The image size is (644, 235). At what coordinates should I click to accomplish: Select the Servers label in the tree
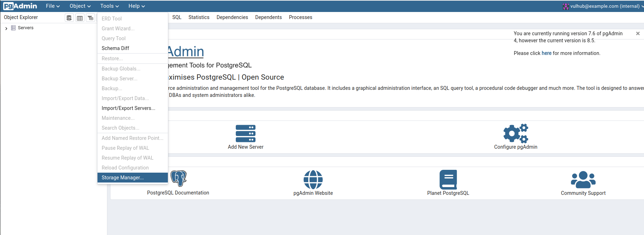point(26,28)
